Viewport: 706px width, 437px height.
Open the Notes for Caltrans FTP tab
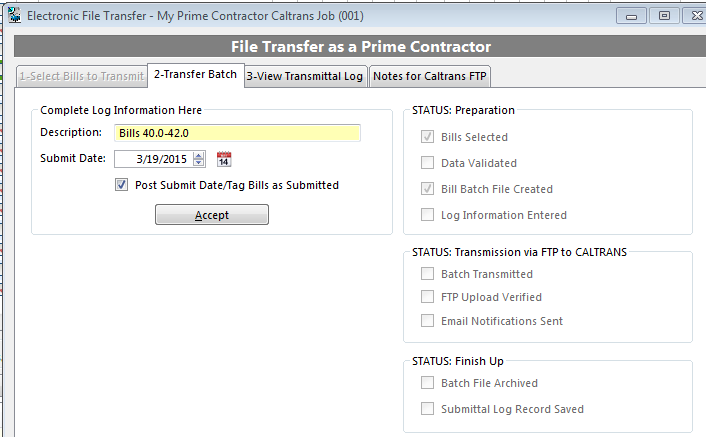coord(430,76)
